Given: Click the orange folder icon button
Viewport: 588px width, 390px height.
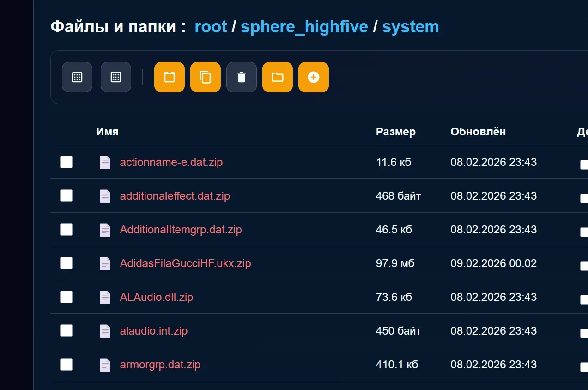Looking at the screenshot, I should click(x=278, y=77).
